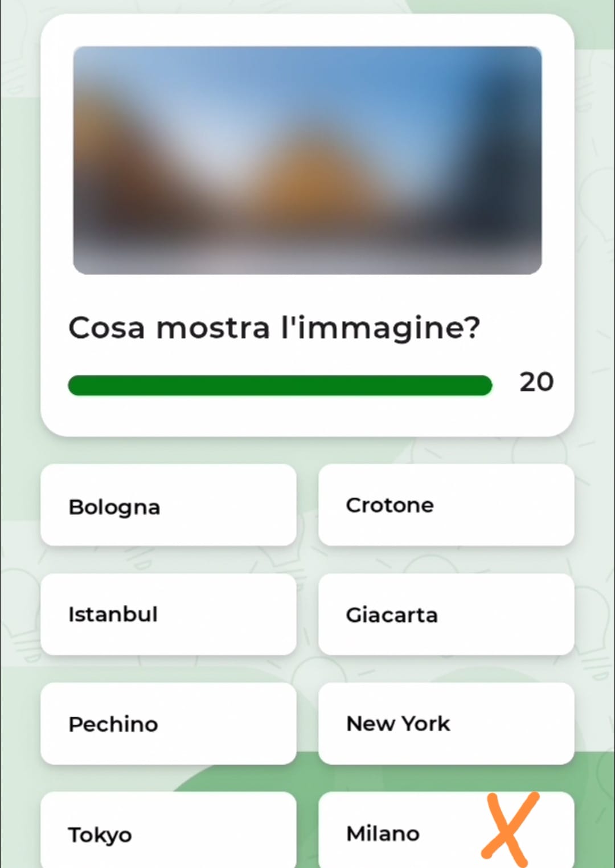Select the Giacarta answer button
The image size is (615, 868).
446,614
